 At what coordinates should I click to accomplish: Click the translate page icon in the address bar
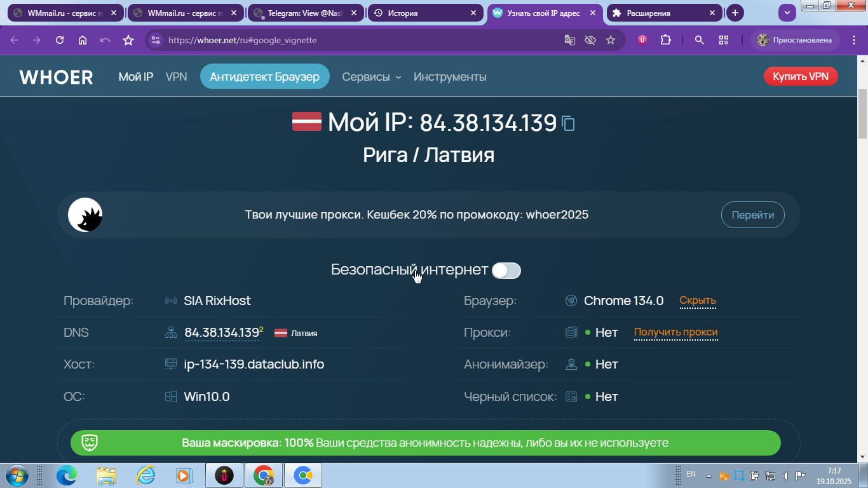(570, 40)
